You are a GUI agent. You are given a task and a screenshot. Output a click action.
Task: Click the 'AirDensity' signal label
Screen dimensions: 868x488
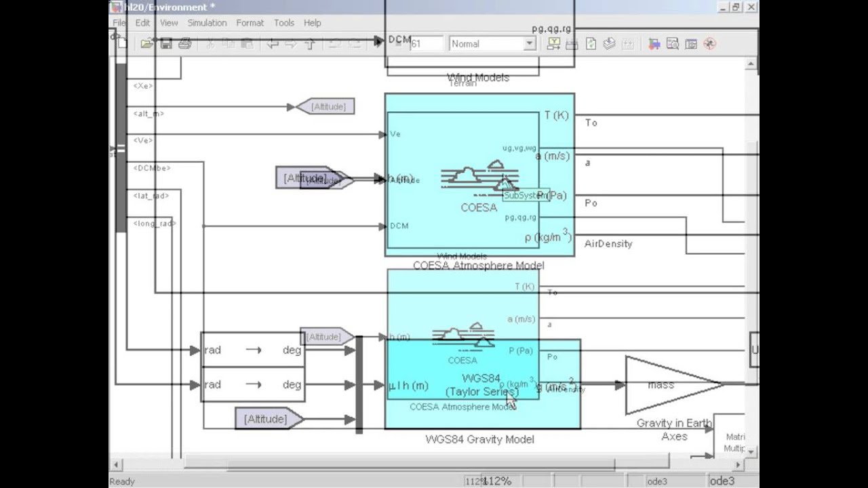point(608,243)
